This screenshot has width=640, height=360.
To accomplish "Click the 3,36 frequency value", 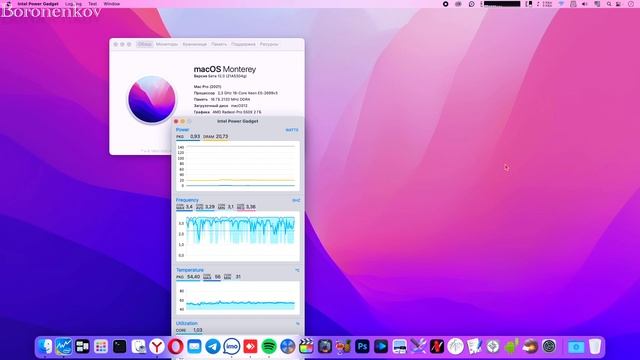I will (x=247, y=207).
